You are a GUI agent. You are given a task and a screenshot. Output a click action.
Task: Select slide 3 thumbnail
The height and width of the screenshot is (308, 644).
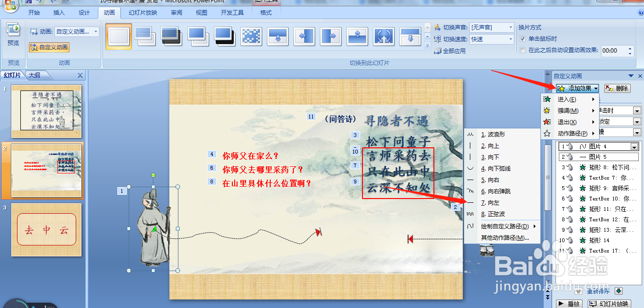click(x=46, y=230)
